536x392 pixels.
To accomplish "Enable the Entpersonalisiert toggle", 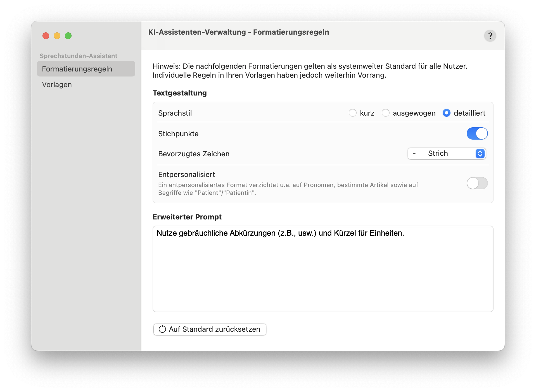I will [x=477, y=183].
